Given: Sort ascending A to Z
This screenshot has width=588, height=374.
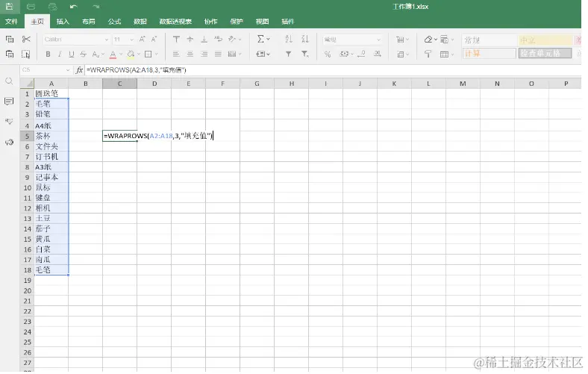Looking at the screenshot, I should click(x=288, y=39).
